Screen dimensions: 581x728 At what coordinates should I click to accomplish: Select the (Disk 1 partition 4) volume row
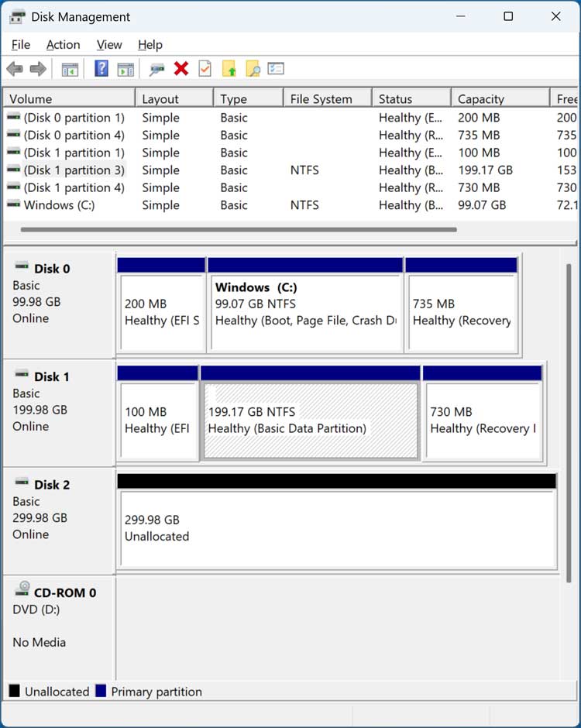290,188
